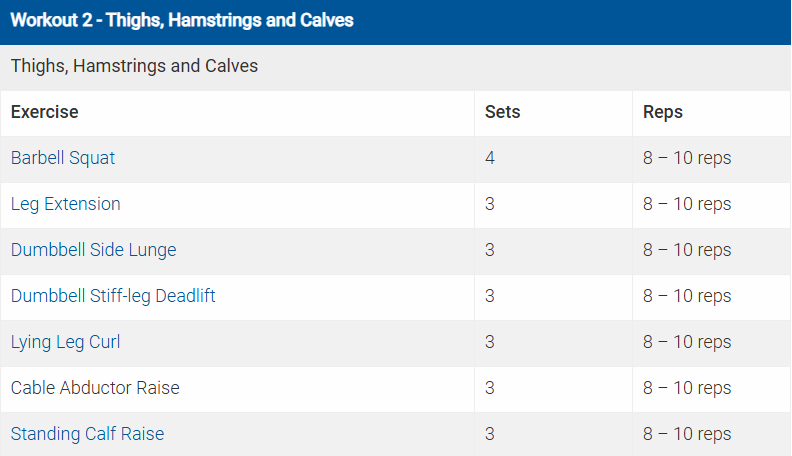Viewport: 792px width, 456px height.
Task: Click the Workout 2 blue header bar
Action: (x=181, y=20)
